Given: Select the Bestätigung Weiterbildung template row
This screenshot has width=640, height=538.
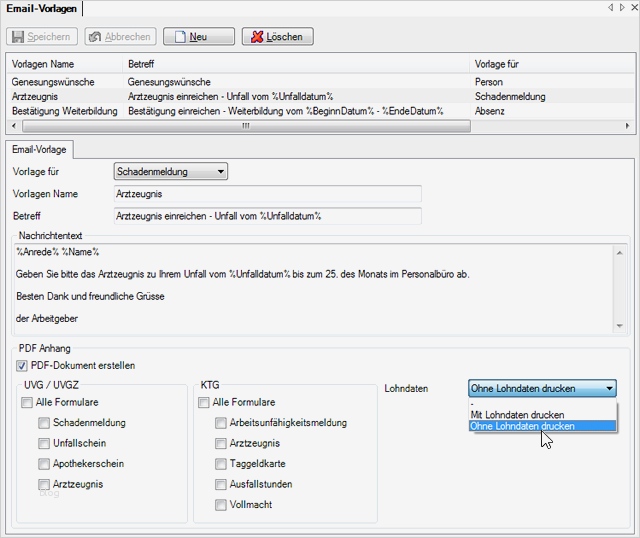Looking at the screenshot, I should pos(320,111).
